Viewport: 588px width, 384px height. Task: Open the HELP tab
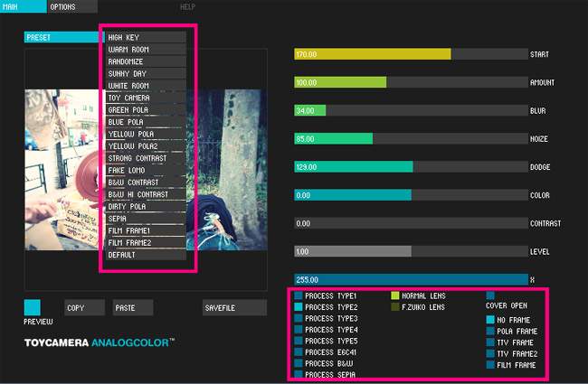pos(187,6)
